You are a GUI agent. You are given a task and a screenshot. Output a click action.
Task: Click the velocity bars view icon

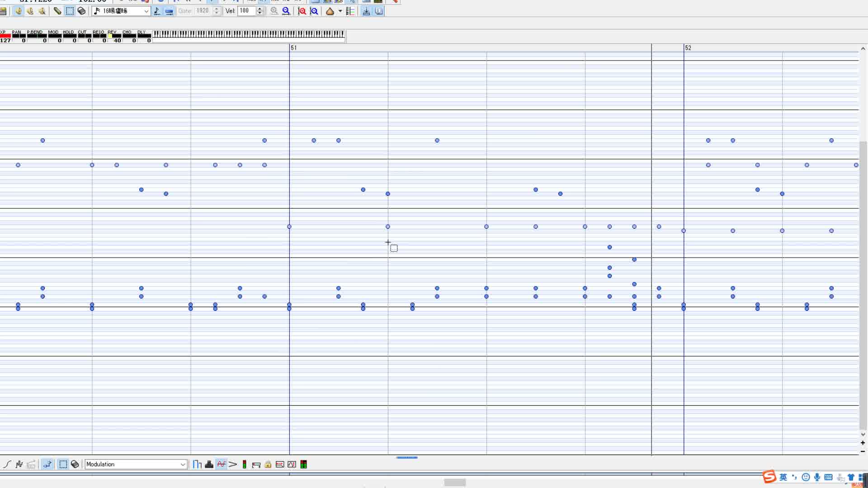click(x=197, y=464)
